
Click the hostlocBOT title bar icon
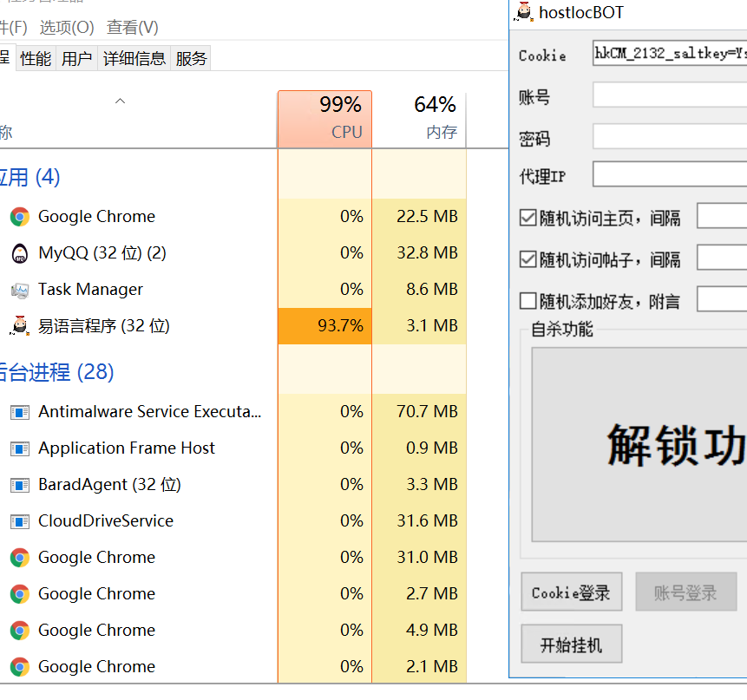tap(523, 12)
